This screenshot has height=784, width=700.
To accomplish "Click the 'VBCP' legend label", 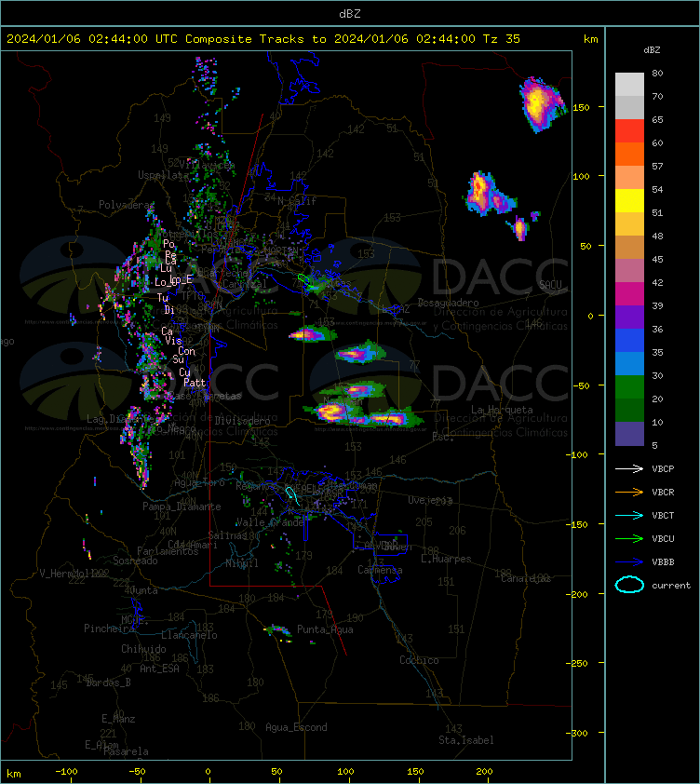I will [663, 469].
